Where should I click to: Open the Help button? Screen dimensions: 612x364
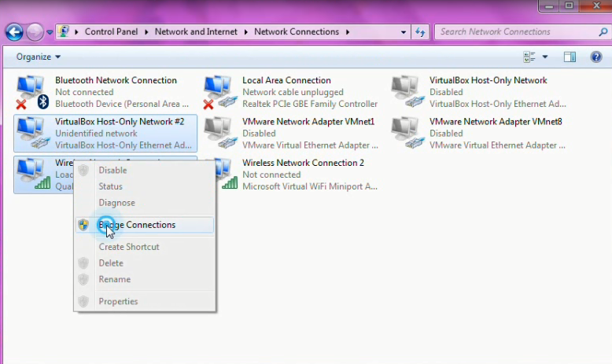pos(596,57)
